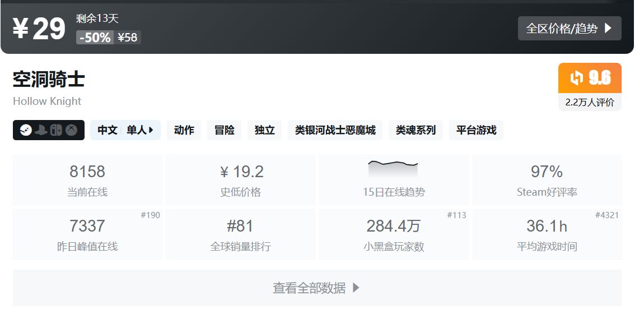Open the 2.2万人评价 reviews count
The image size is (644, 314).
tap(590, 103)
